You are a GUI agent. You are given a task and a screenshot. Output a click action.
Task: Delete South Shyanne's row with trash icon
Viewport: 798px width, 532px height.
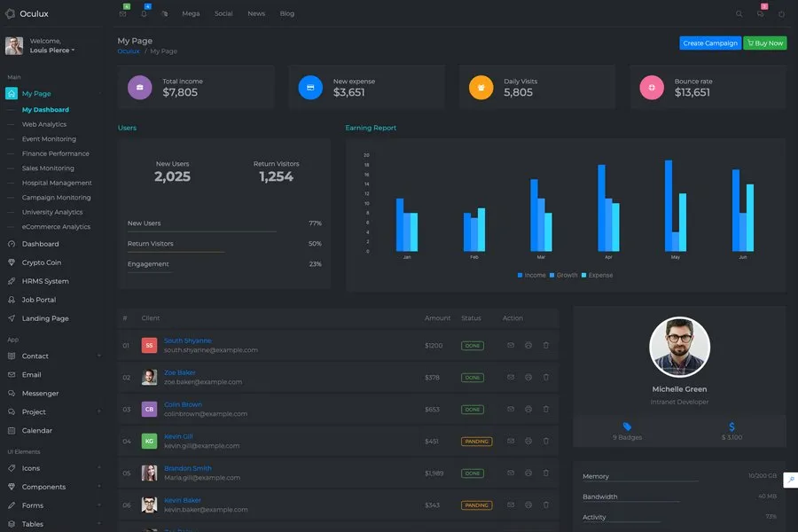pos(546,345)
